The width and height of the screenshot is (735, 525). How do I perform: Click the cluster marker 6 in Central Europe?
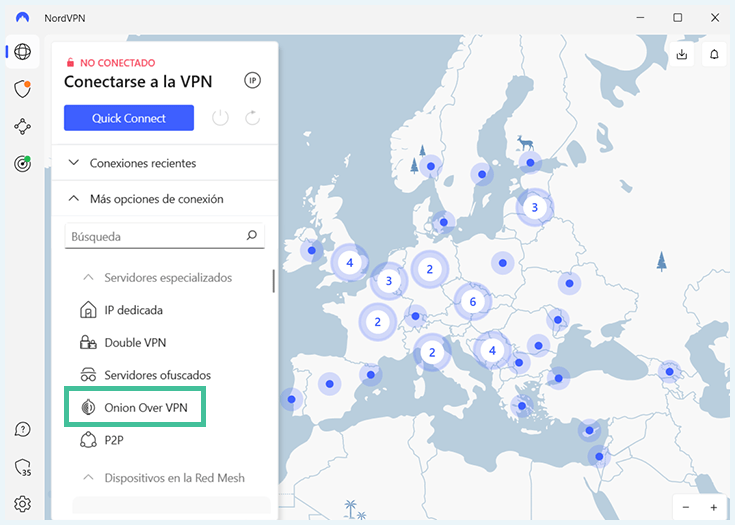[x=472, y=301]
